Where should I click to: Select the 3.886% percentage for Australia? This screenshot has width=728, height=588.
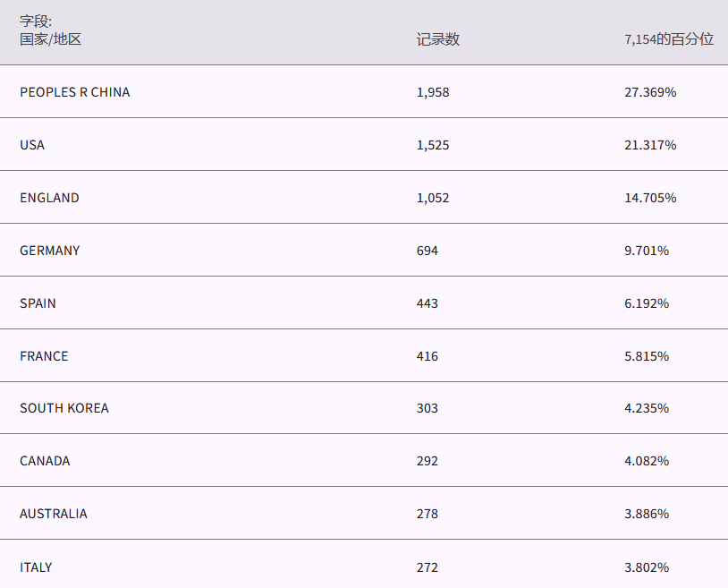(x=647, y=514)
